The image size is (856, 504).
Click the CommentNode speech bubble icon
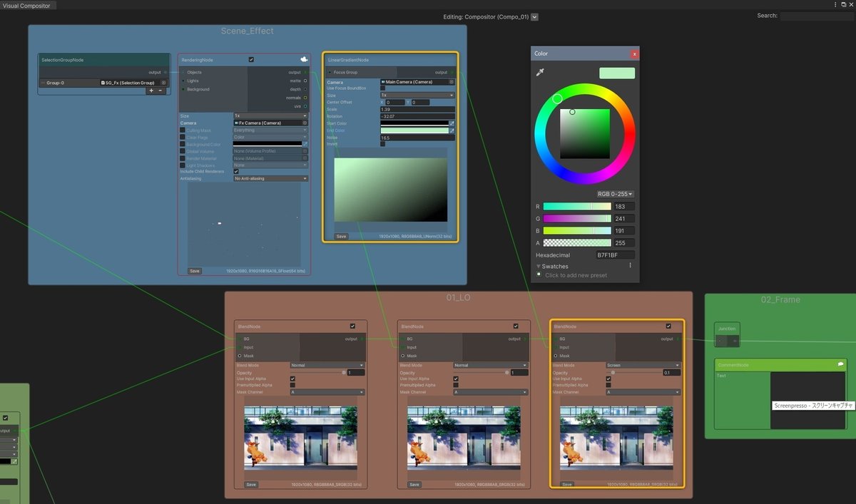click(x=841, y=364)
